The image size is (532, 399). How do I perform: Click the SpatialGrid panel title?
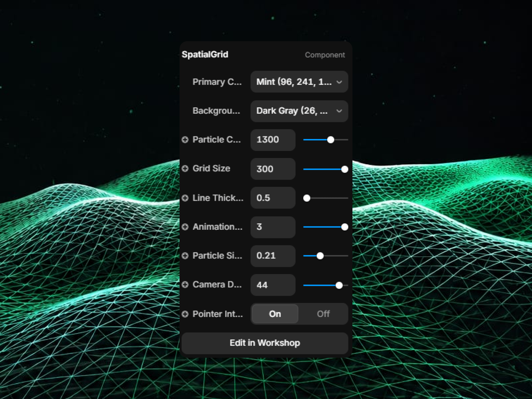(205, 55)
